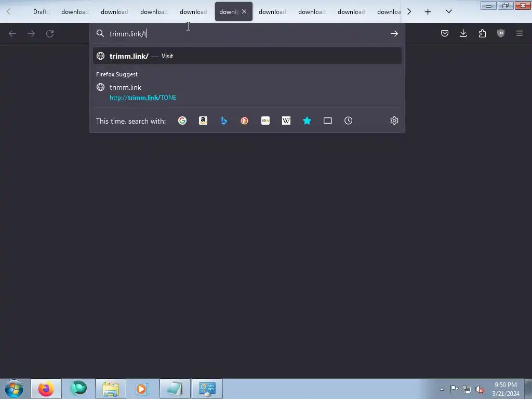
Task: Open the http://trimm.link/TONE suggestion
Action: [247, 92]
